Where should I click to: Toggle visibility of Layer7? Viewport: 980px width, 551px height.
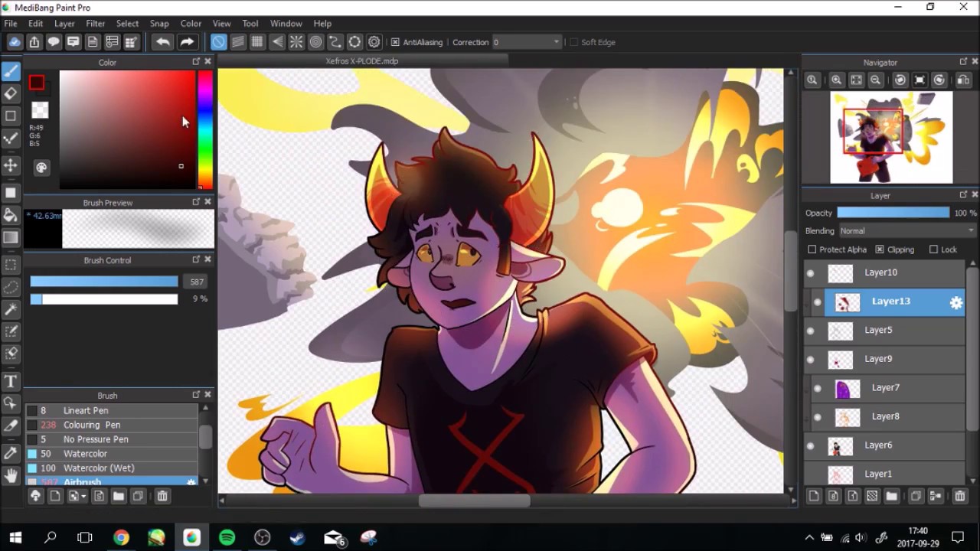818,388
